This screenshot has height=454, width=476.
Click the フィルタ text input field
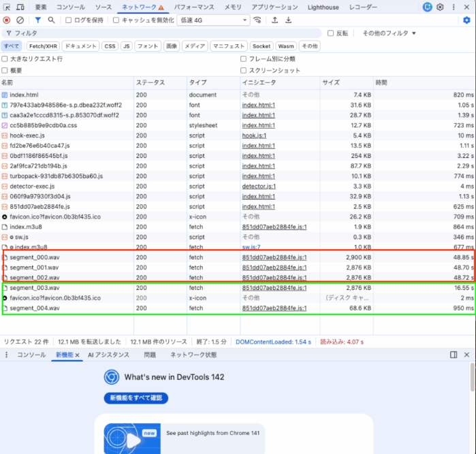pyautogui.click(x=163, y=33)
